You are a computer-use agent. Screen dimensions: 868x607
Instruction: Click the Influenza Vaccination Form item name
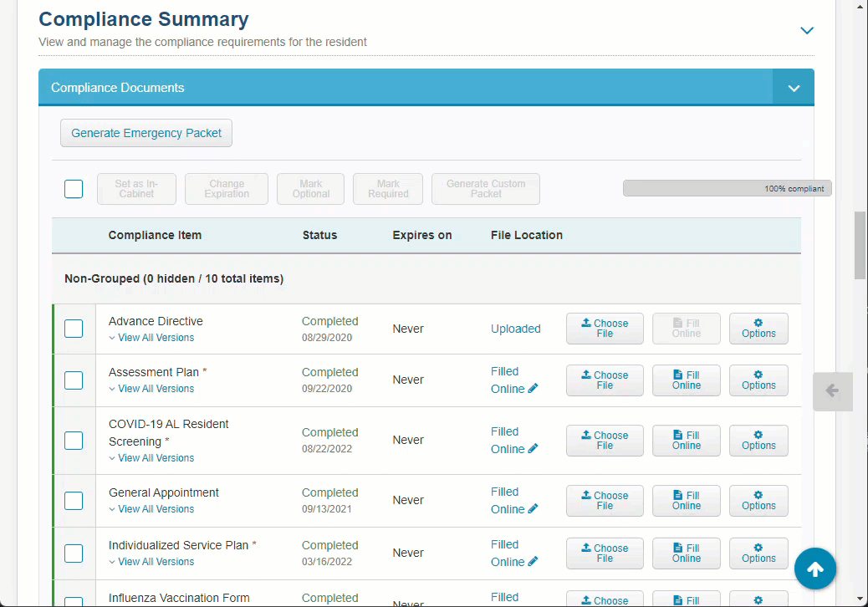pyautogui.click(x=179, y=598)
